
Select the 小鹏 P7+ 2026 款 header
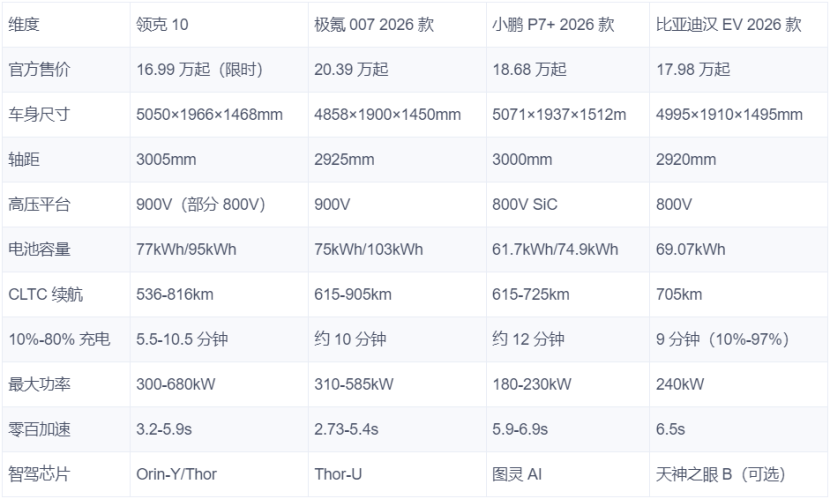click(568, 24)
